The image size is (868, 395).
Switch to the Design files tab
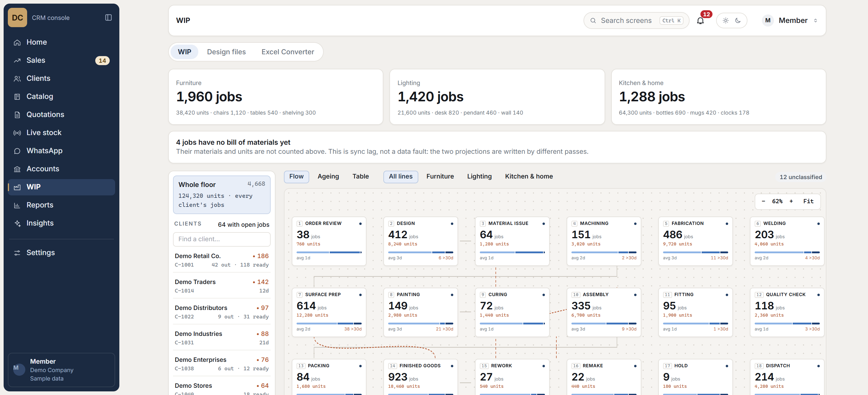pyautogui.click(x=226, y=52)
